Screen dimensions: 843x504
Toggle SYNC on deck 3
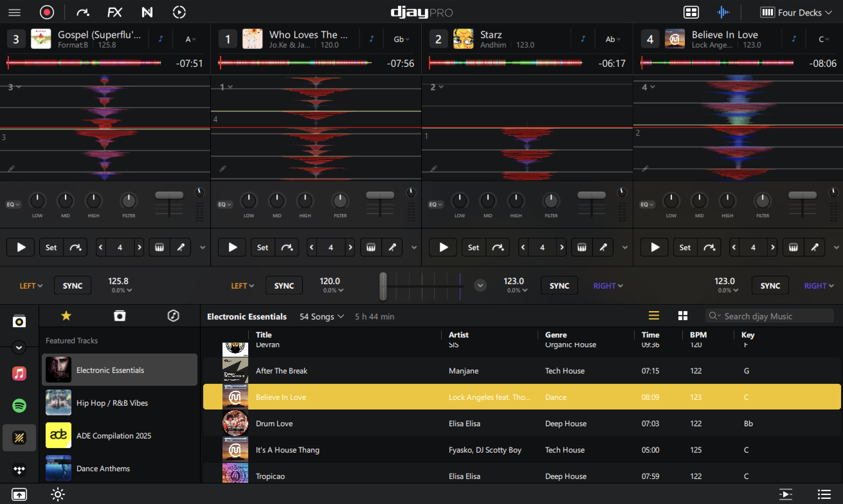72,286
